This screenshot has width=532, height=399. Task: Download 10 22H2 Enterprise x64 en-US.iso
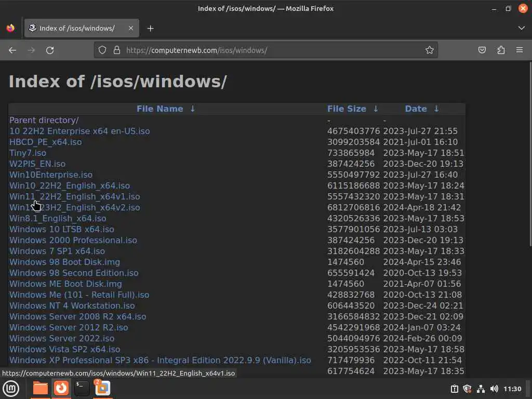[79, 131]
